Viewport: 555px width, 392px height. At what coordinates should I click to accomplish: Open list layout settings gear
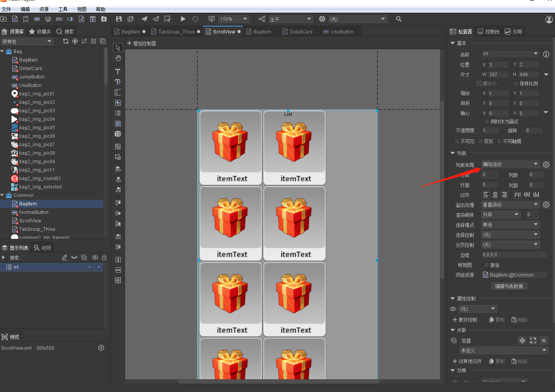546,165
